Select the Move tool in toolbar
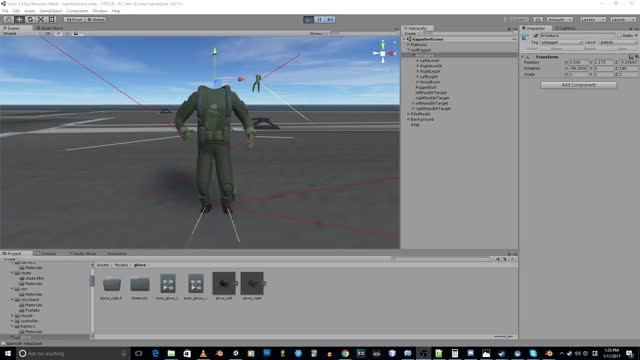Image resolution: width=640 pixels, height=360 pixels. [x=19, y=20]
